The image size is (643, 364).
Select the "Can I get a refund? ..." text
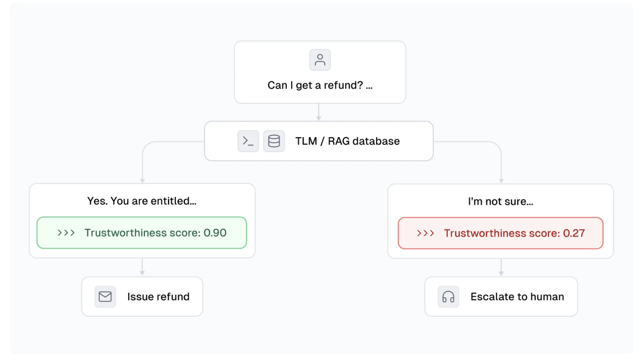(x=320, y=85)
